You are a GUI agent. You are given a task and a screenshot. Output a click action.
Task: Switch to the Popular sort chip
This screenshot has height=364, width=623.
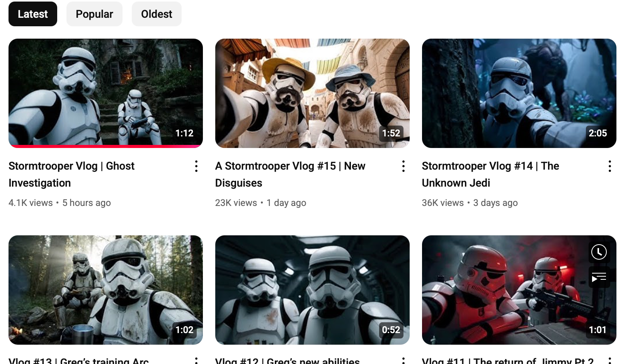click(x=94, y=14)
